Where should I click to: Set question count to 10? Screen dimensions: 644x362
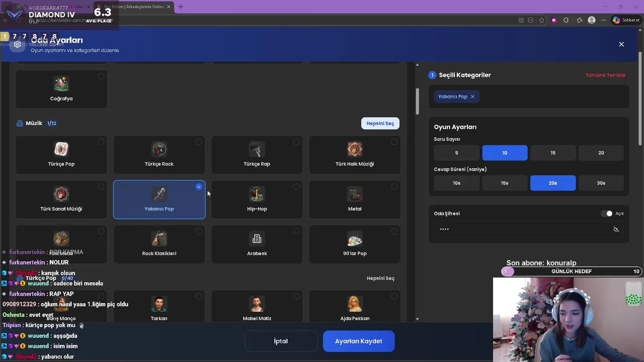505,153
